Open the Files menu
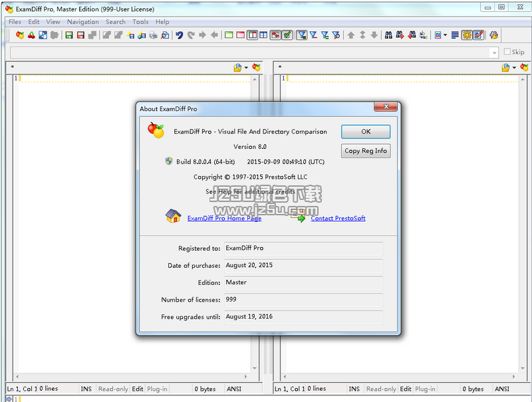Viewport: 532px width, 402px height. click(15, 22)
